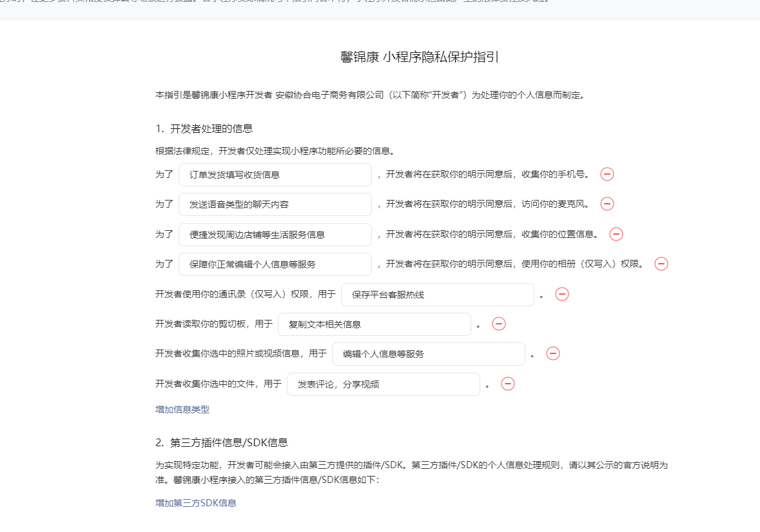Viewport: 760px width, 532px height.
Task: Remove the clipboard reading row
Action: pyautogui.click(x=499, y=324)
